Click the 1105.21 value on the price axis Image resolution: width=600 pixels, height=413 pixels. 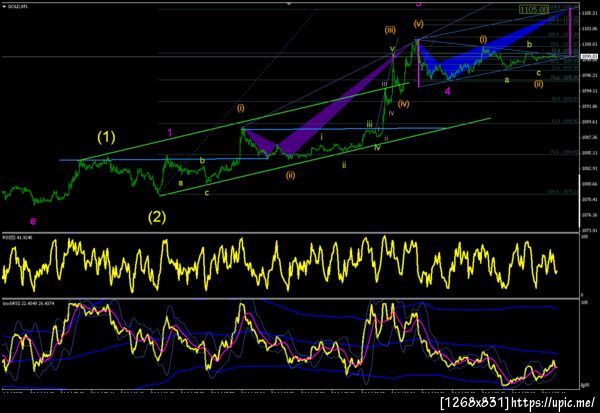tap(590, 13)
